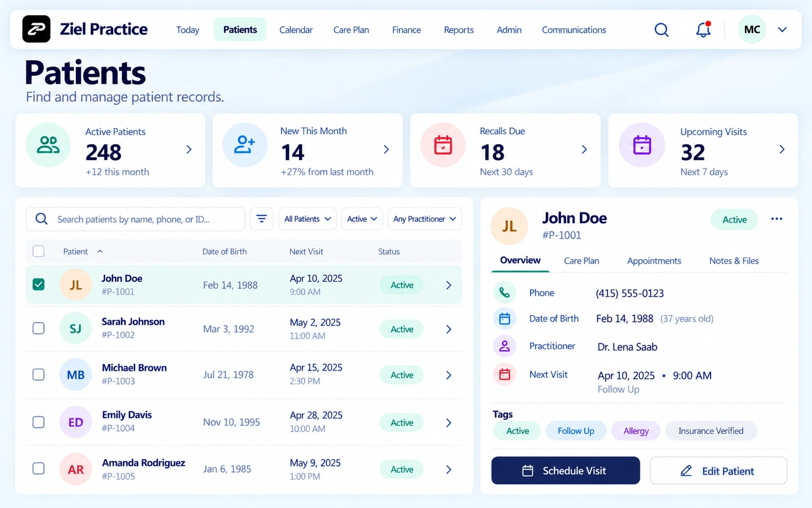Viewport: 812px width, 508px height.
Task: Click the Recalls Due calendar icon
Action: click(x=443, y=145)
